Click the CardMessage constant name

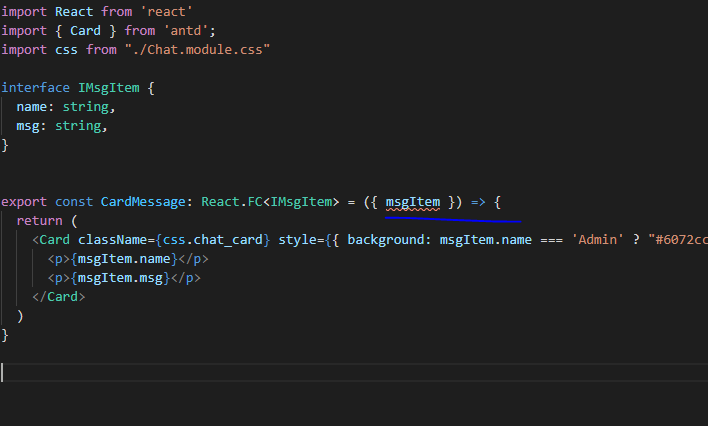coord(143,202)
